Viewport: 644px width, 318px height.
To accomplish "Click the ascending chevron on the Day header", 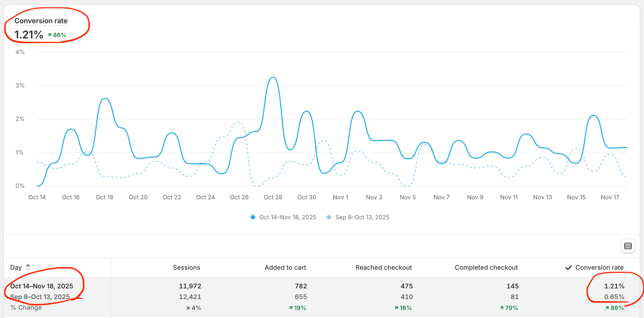I will (x=28, y=265).
